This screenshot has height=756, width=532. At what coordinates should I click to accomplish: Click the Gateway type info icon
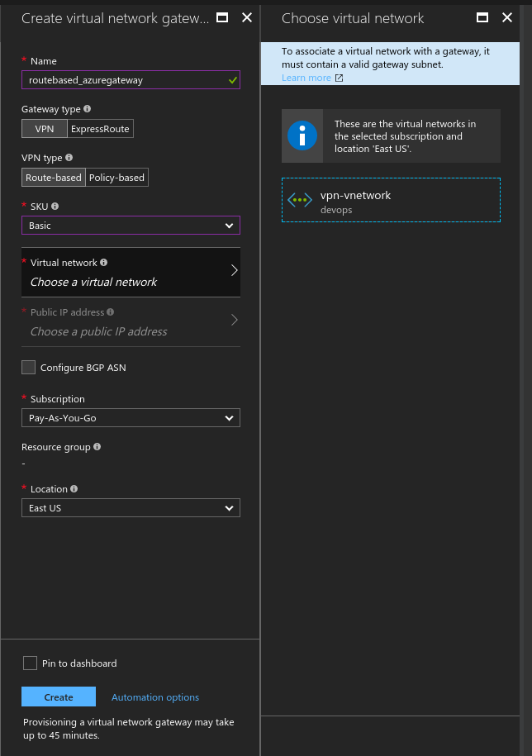pyautogui.click(x=88, y=109)
